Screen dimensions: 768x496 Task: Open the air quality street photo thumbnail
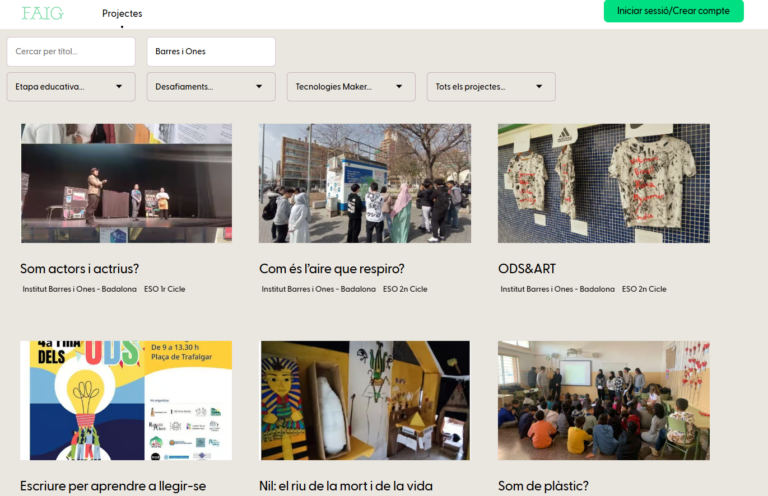tap(365, 183)
